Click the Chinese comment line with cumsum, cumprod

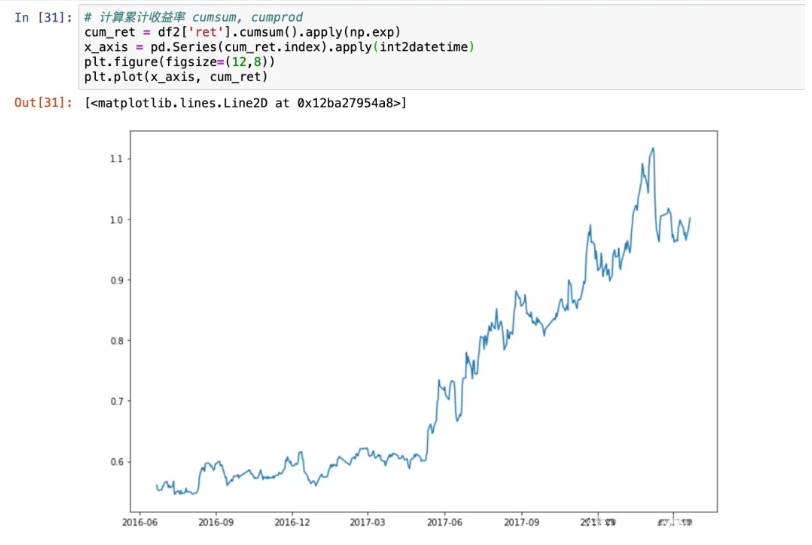pyautogui.click(x=193, y=17)
